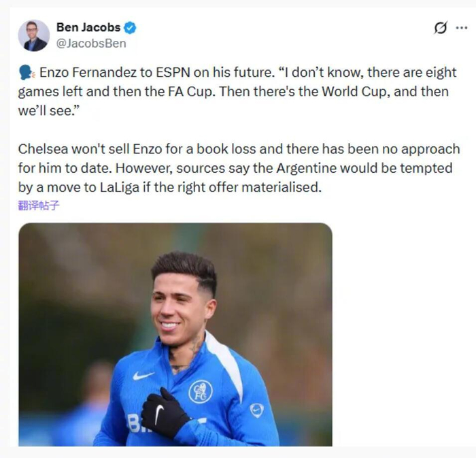This screenshot has height=458, width=476.
Task: Open Ben Jacobs' profile picture
Action: tap(33, 35)
